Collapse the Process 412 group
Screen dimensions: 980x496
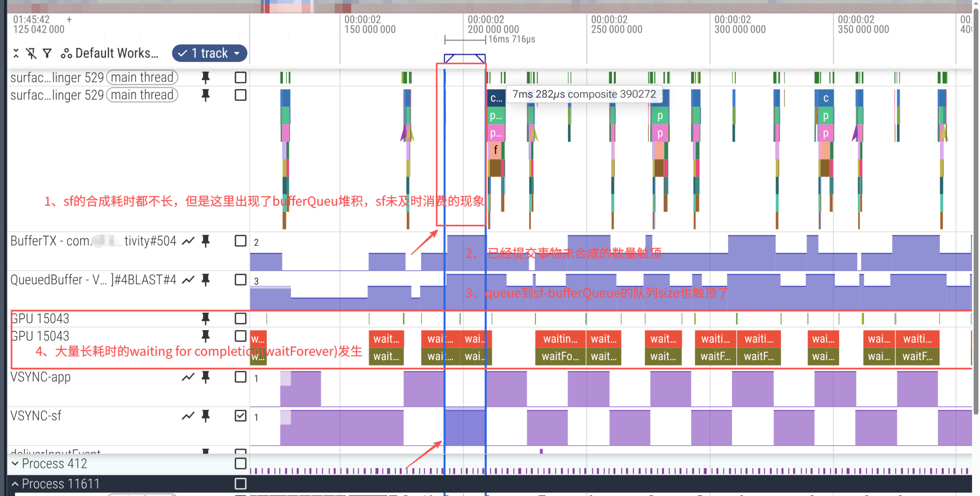pyautogui.click(x=15, y=464)
